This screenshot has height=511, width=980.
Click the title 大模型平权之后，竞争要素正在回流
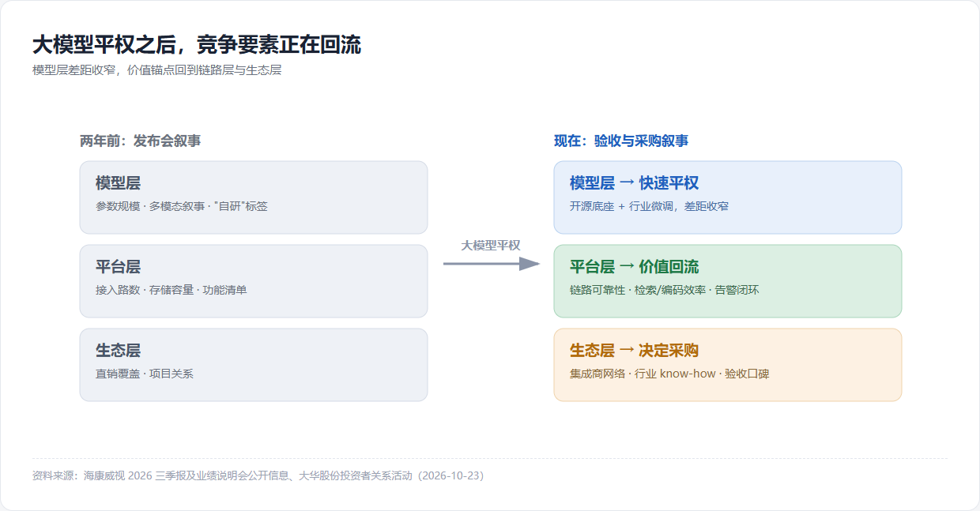(x=197, y=45)
